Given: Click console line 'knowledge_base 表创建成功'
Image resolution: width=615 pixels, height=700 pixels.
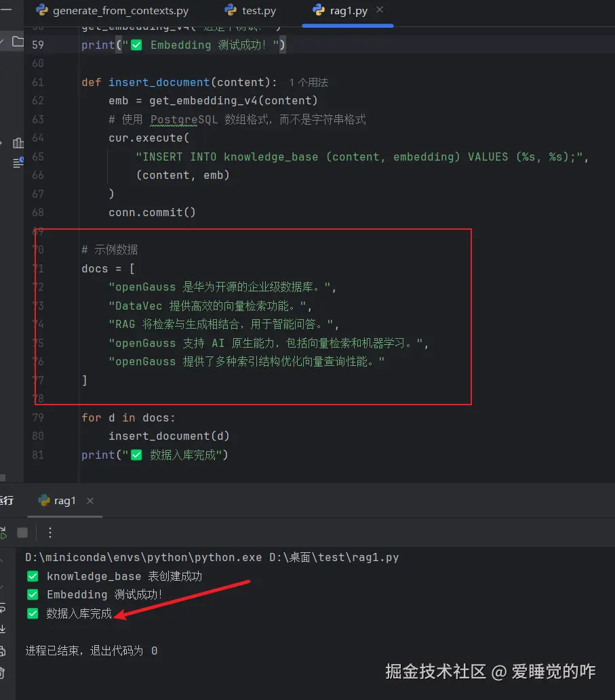Looking at the screenshot, I should (115, 577).
